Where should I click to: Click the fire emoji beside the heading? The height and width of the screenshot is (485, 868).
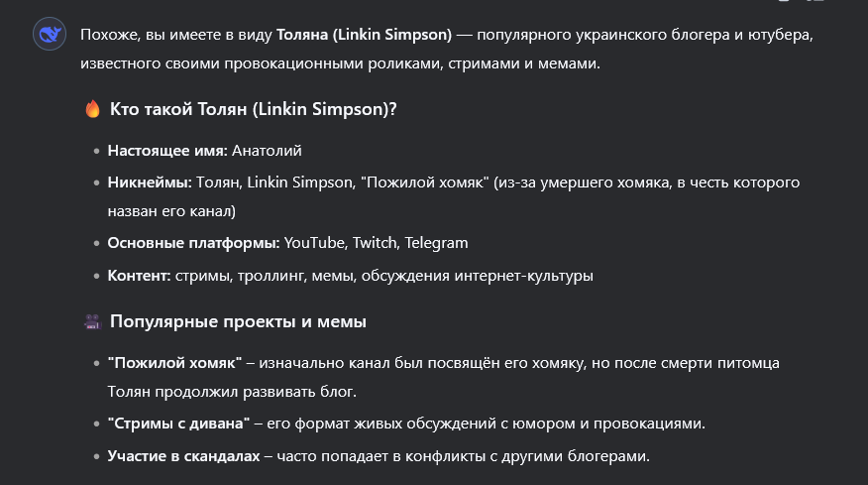92,109
